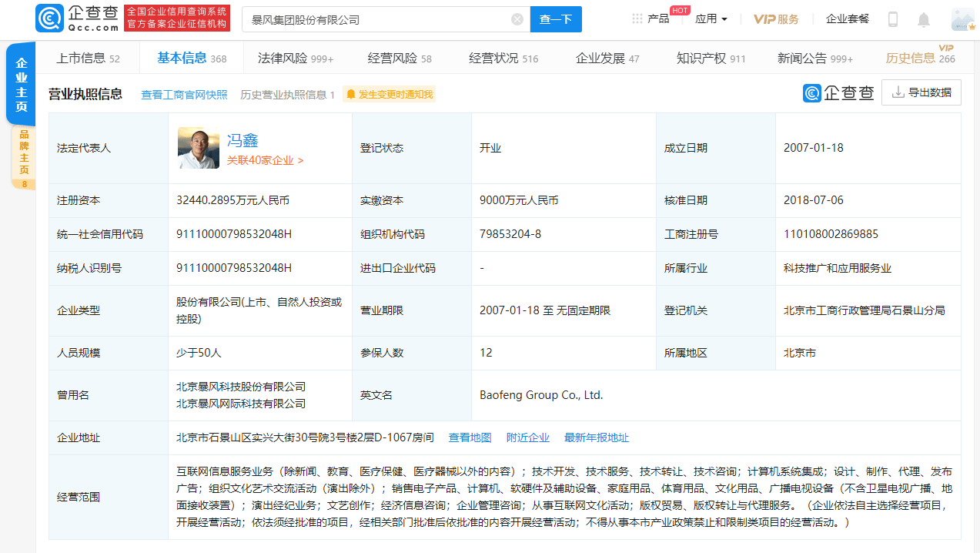Screen dimensions: 980x553
Task: Open the gold VIP服务 section
Action: pyautogui.click(x=776, y=18)
